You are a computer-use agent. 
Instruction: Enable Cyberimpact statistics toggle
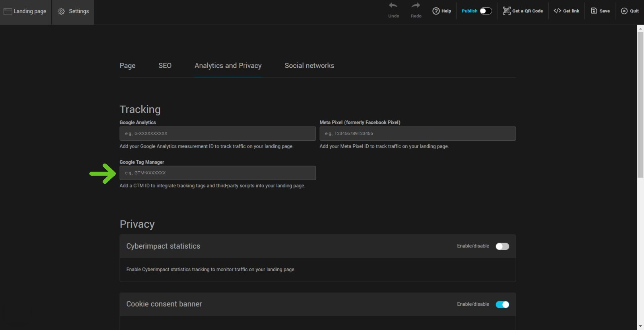pos(502,246)
